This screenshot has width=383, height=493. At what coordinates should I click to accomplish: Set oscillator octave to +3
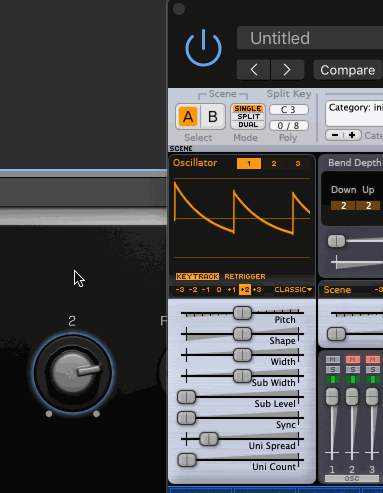[257, 290]
